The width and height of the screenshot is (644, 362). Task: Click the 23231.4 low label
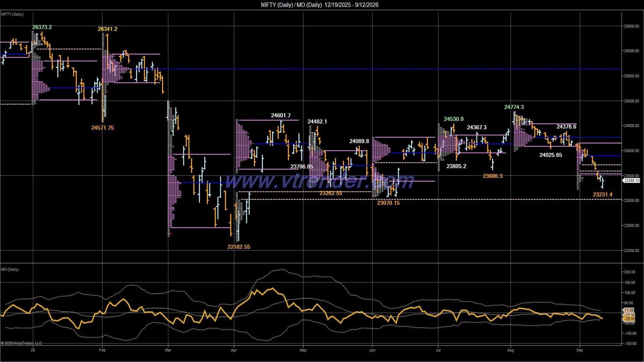click(603, 194)
